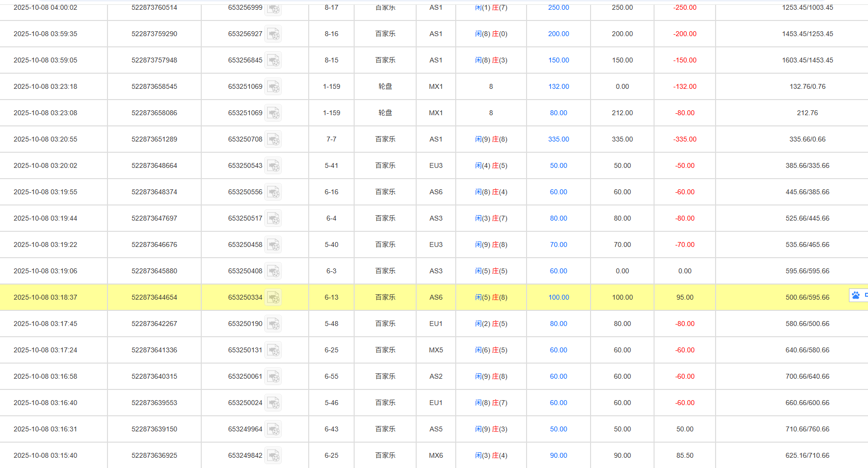Click blue 132.00 amount on roulette row
The width and height of the screenshot is (868, 468).
558,86
